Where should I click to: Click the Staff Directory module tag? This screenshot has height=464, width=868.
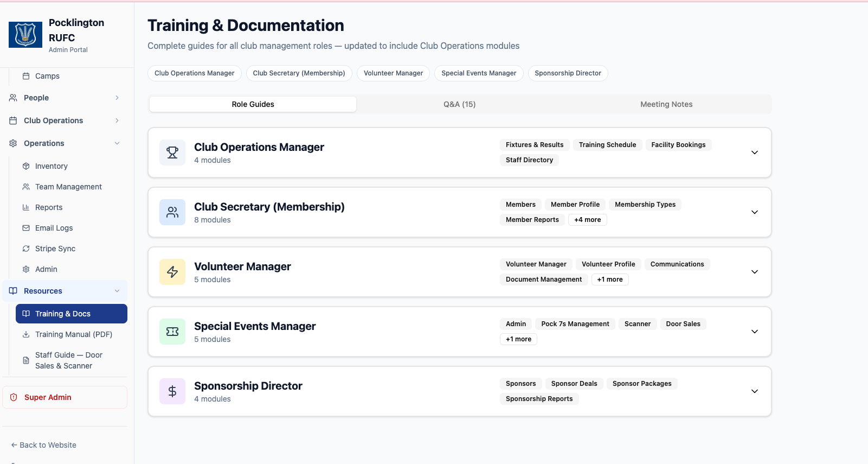pos(530,160)
